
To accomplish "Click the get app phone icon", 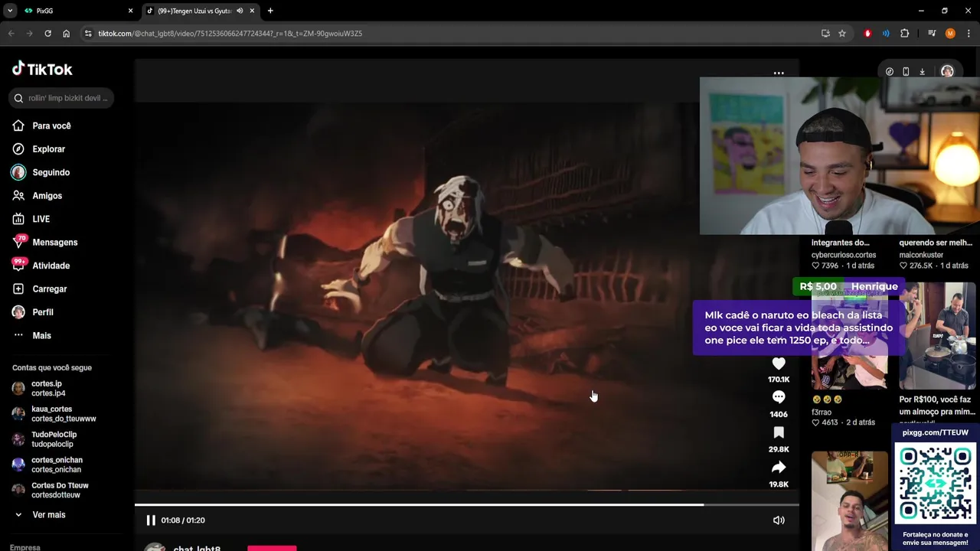I will 906,71.
